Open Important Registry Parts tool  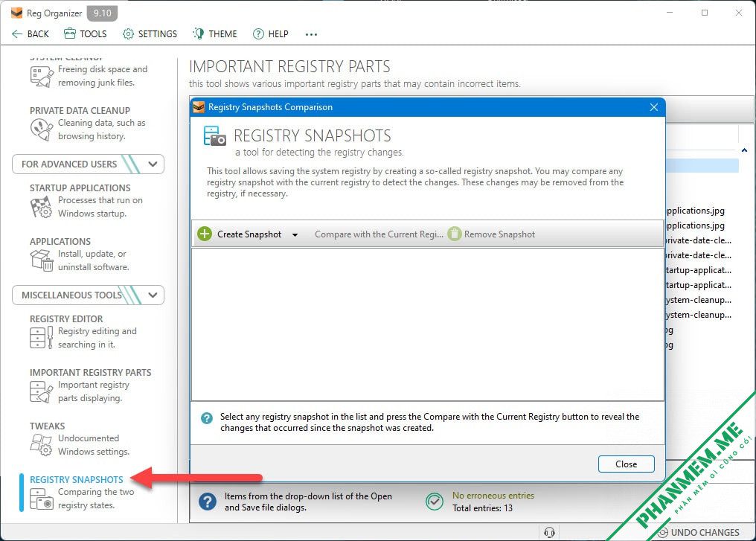[91, 385]
